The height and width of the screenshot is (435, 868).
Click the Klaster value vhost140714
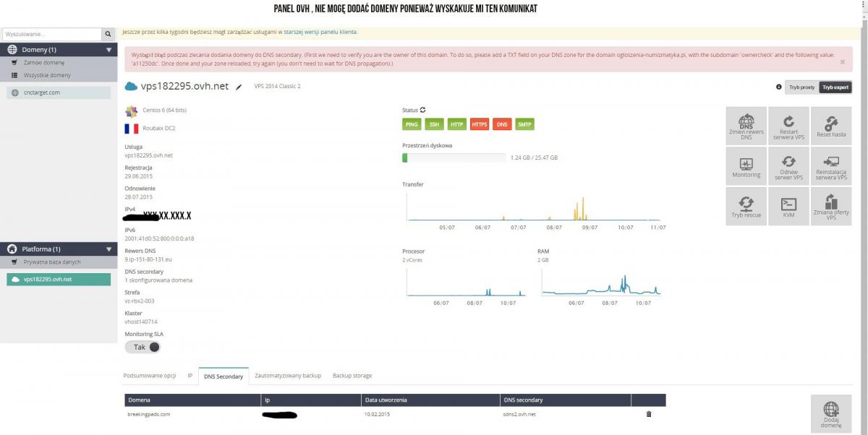tap(141, 322)
